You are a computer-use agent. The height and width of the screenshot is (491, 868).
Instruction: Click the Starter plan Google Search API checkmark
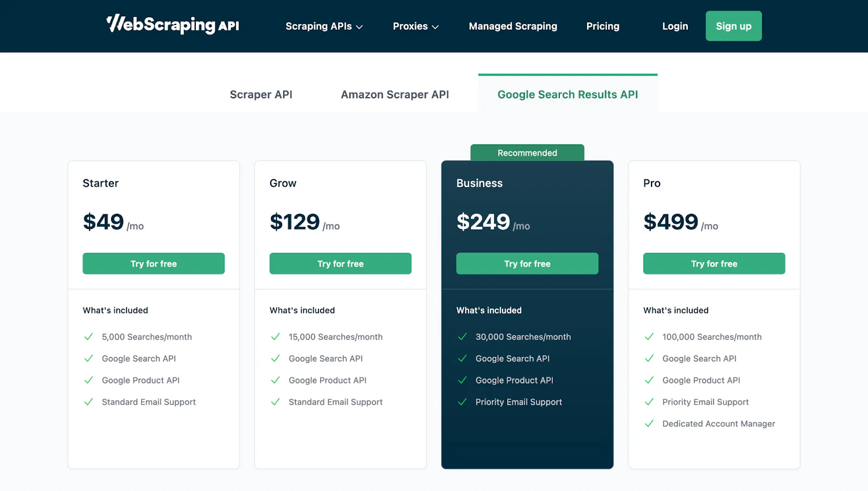coord(88,359)
